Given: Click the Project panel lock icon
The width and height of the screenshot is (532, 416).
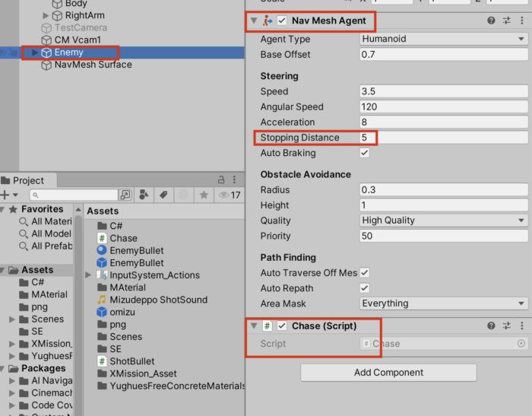Looking at the screenshot, I should click(221, 179).
